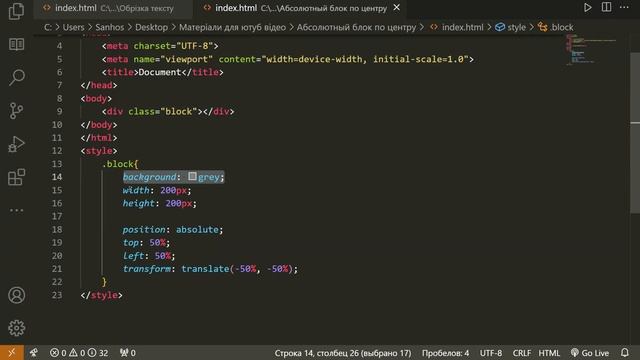This screenshot has height=360, width=640.
Task: Click the transform: translate declaration
Action: (x=210, y=269)
